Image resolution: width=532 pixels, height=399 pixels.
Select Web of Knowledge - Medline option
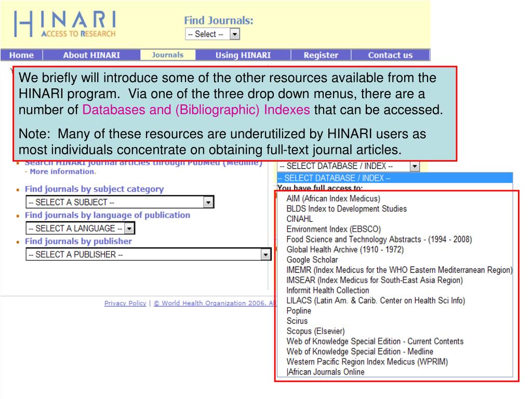pyautogui.click(x=360, y=351)
